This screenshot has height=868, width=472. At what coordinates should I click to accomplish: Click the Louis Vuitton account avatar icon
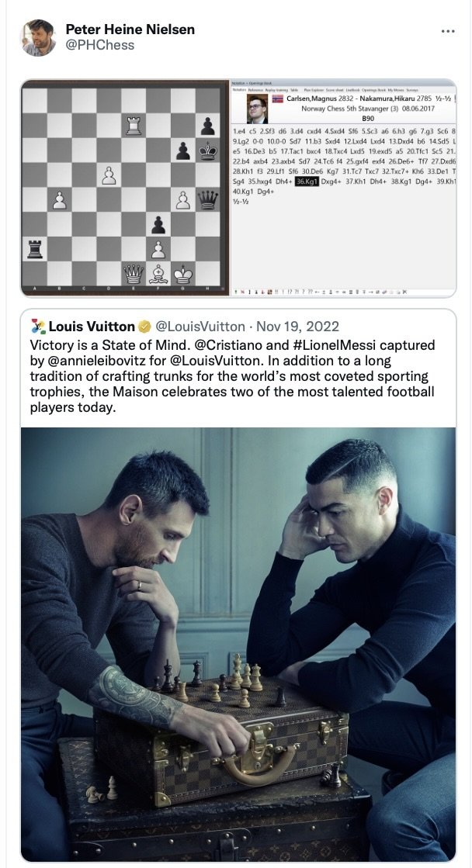point(38,327)
